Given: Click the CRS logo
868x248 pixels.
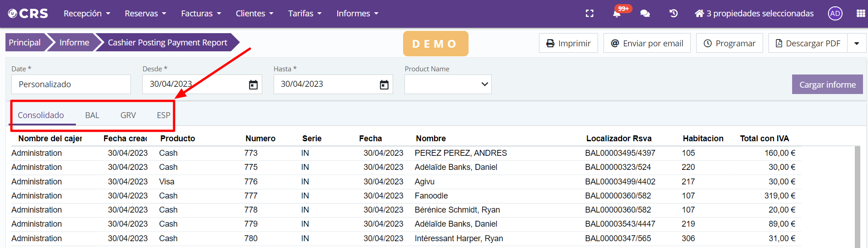Looking at the screenshot, I should (28, 14).
